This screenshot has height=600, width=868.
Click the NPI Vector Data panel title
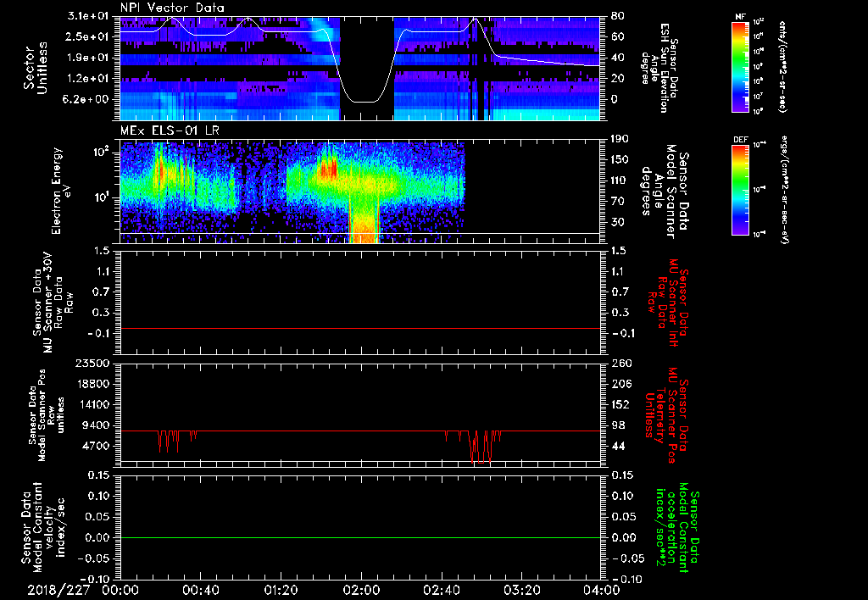(172, 8)
